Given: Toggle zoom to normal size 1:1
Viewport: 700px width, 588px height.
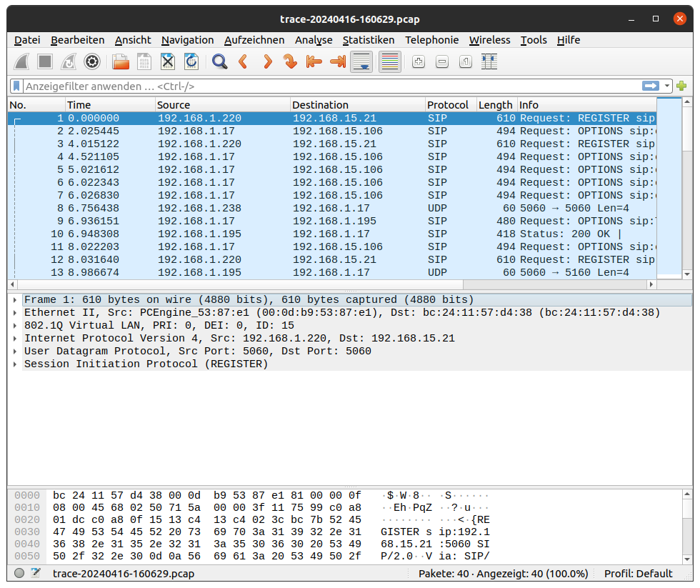Looking at the screenshot, I should tap(465, 62).
